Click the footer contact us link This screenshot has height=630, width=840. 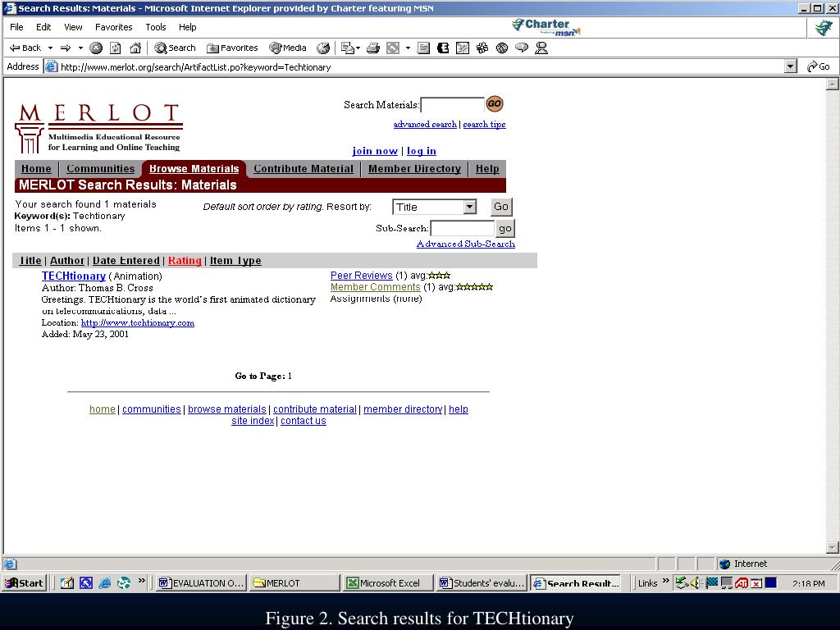(x=304, y=421)
